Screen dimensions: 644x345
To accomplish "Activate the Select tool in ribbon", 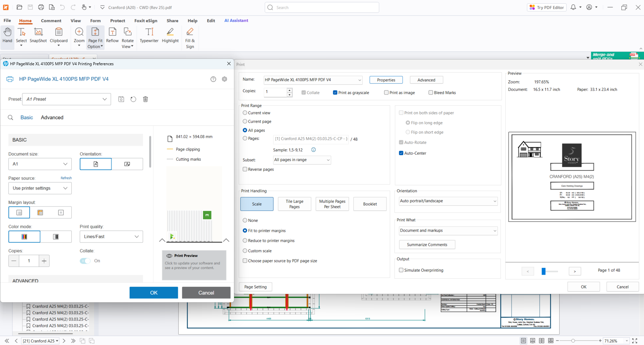I will pos(21,37).
